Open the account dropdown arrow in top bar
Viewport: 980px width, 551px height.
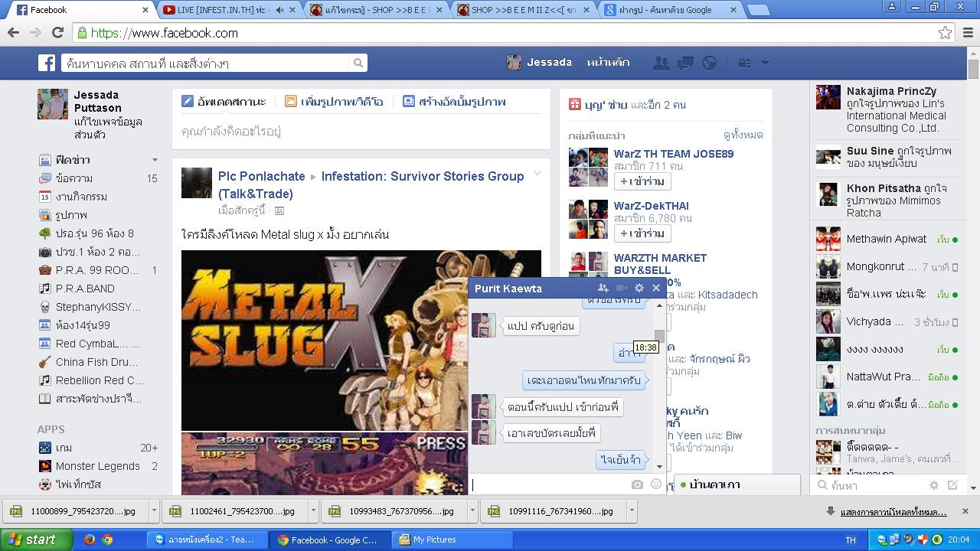point(764,63)
